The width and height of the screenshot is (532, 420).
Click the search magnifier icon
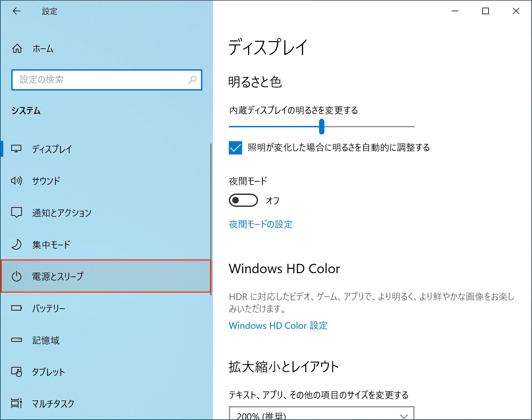click(192, 80)
